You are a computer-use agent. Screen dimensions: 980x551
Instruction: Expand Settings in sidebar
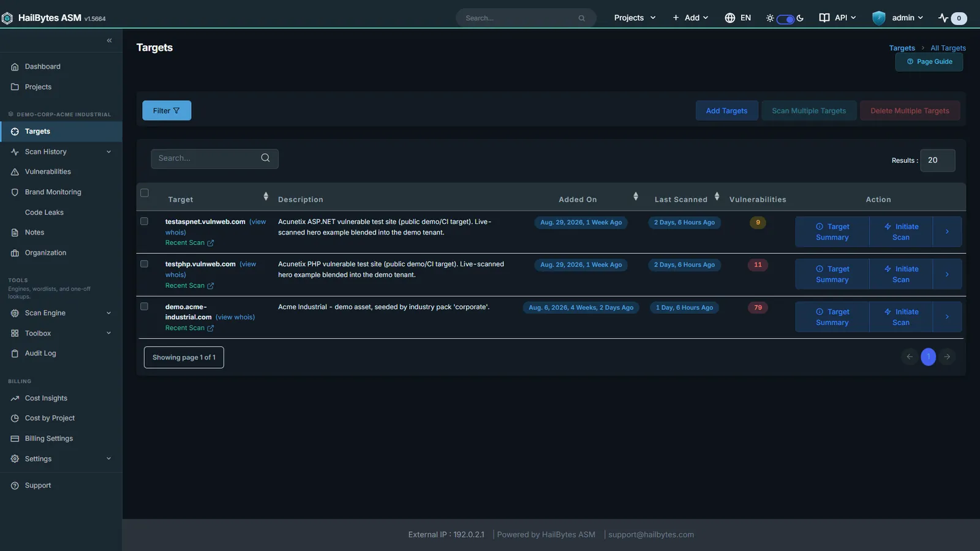[x=61, y=459]
